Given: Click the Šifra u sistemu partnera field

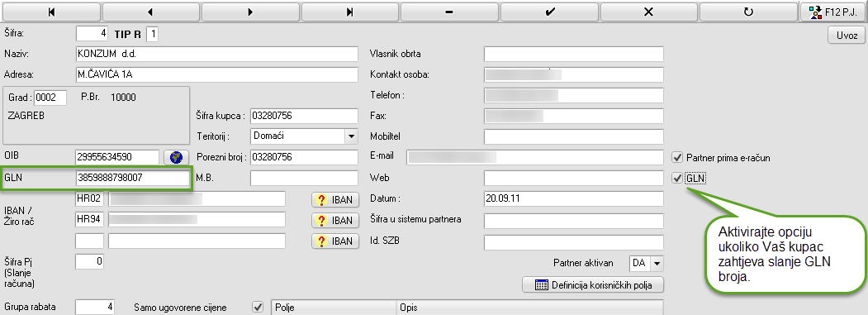Looking at the screenshot, I should [x=573, y=222].
